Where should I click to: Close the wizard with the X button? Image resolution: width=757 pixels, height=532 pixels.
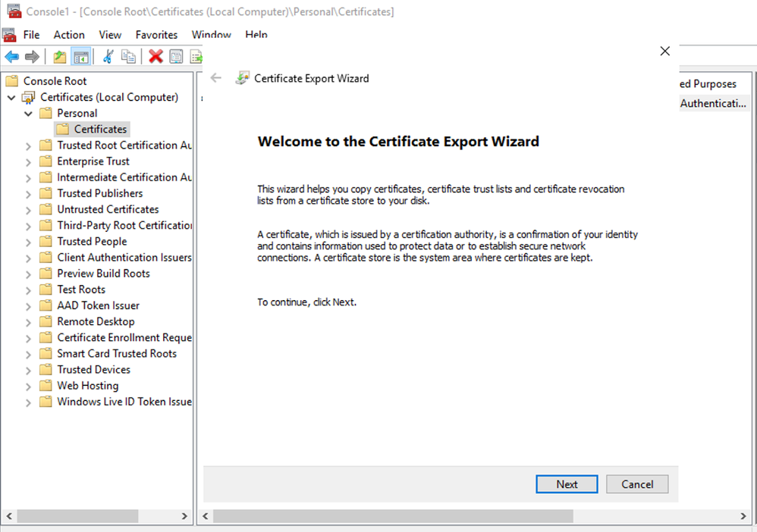pyautogui.click(x=665, y=52)
